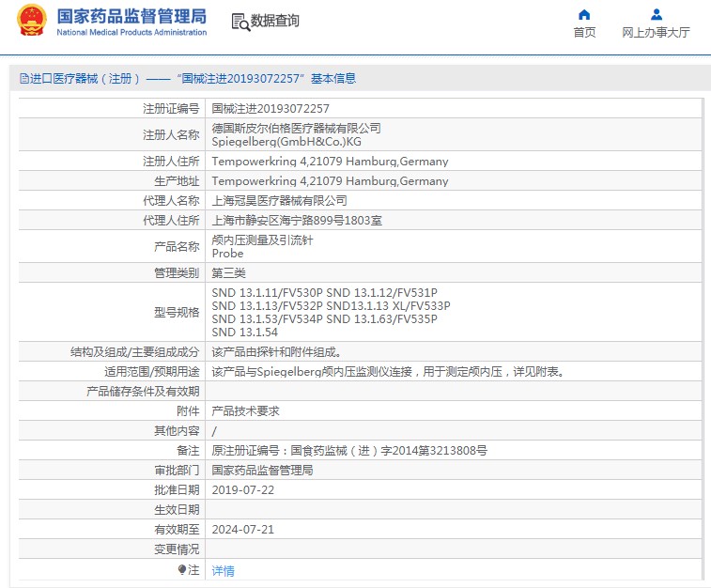The image size is (711, 588).
Task: Select SND 13.1.11/FV530P model line
Action: [325, 293]
